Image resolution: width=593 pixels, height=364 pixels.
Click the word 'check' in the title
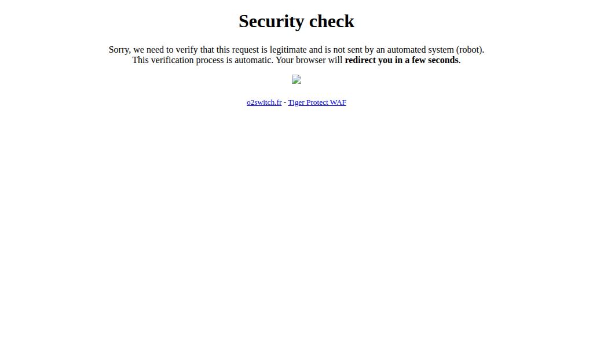click(332, 21)
